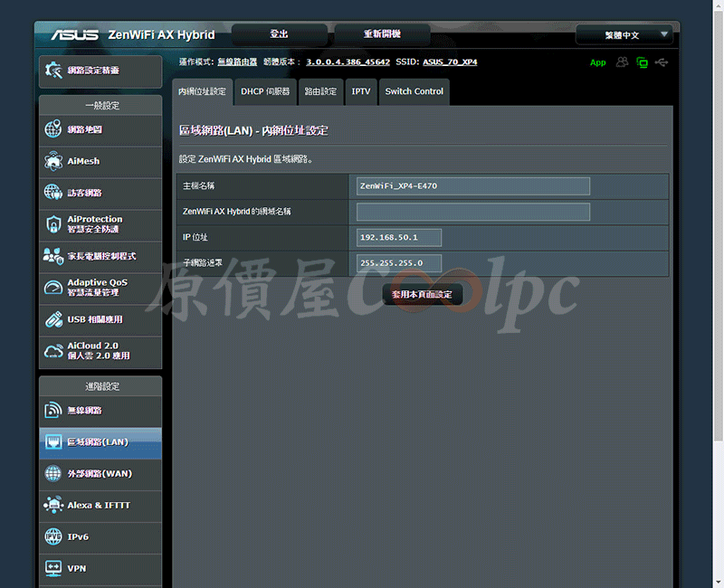Click the 設定 ZenWiFi AX Hybrid 區域網路 description text
The width and height of the screenshot is (724, 588).
coord(245,159)
